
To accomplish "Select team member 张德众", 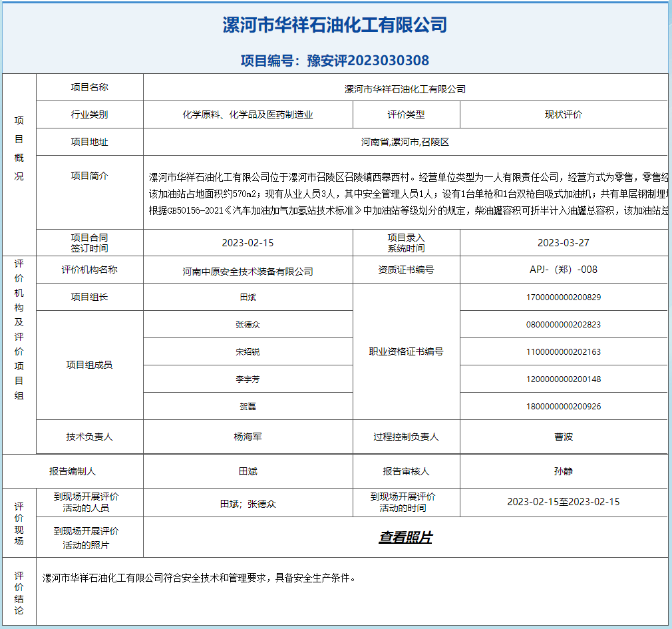I will (x=248, y=325).
